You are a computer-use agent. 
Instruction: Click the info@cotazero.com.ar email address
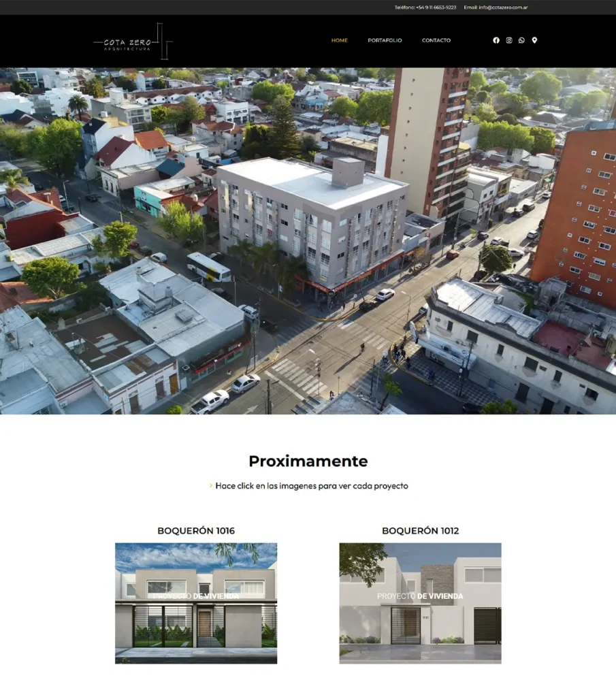coord(503,7)
